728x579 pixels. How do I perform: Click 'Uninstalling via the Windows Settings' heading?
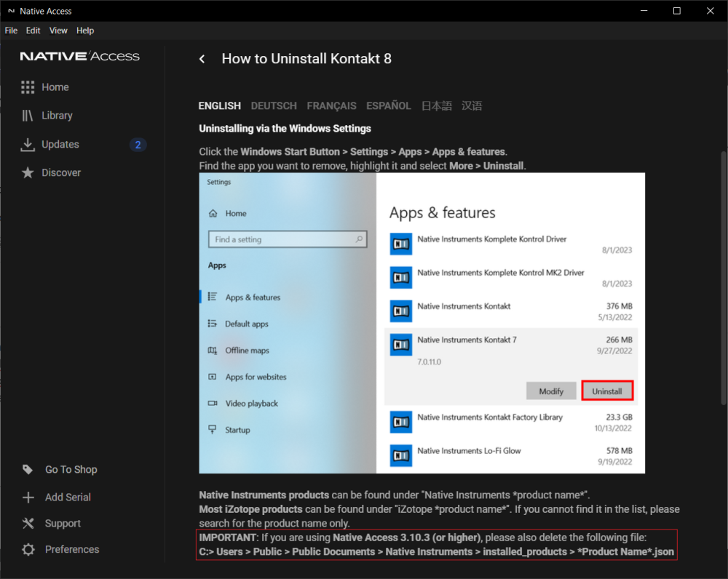coord(285,129)
